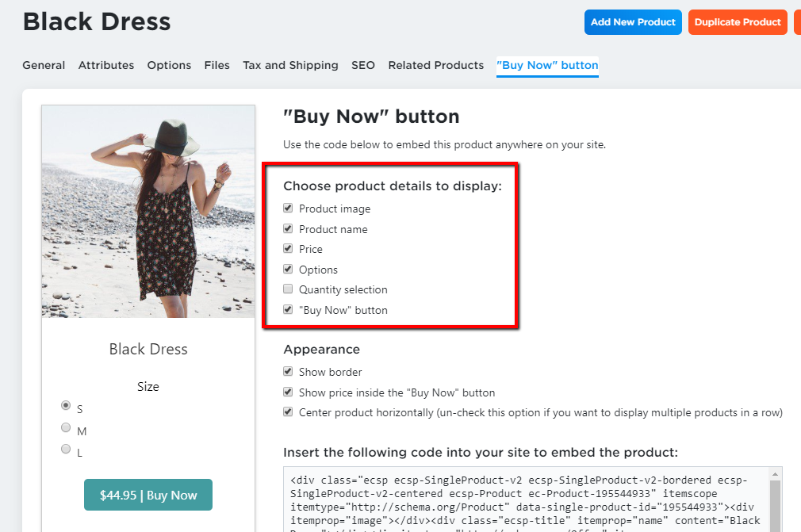Viewport: 801px width, 532px height.
Task: Click the Appearance heading
Action: pyautogui.click(x=321, y=350)
